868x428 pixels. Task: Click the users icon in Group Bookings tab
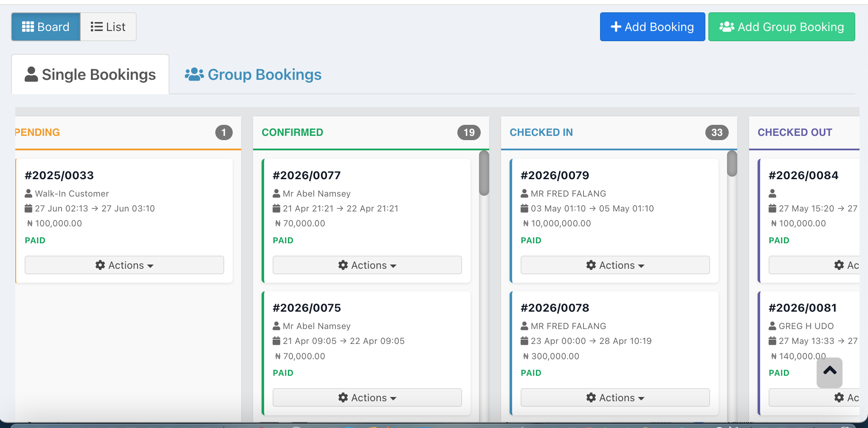[194, 74]
